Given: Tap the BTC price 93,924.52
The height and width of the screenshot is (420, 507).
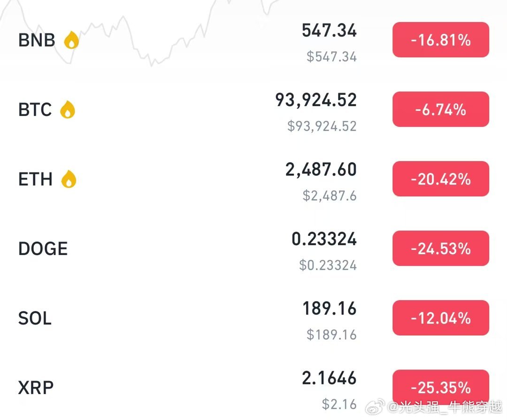Looking at the screenshot, I should (x=316, y=100).
